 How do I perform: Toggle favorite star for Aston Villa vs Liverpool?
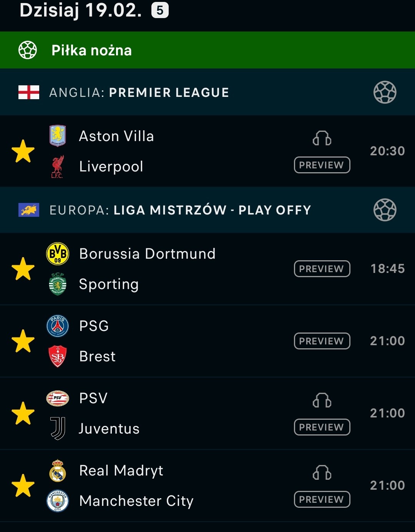[23, 151]
